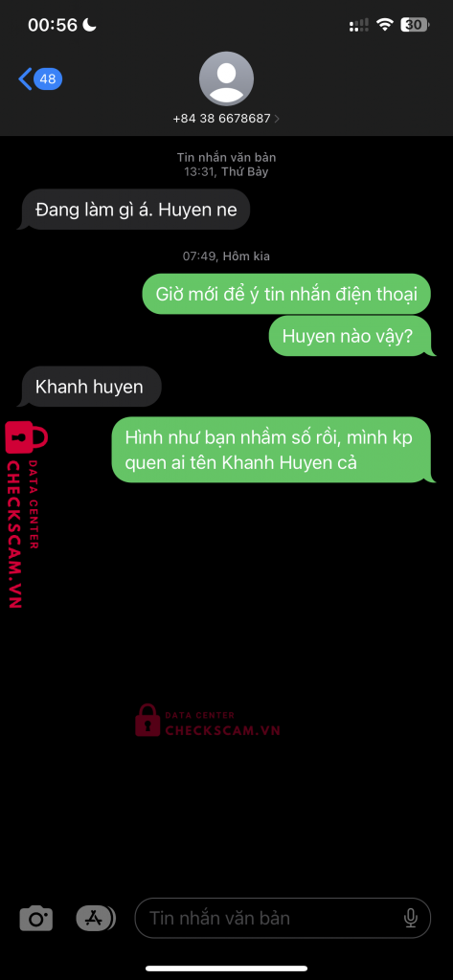Image resolution: width=453 pixels, height=980 pixels.
Task: Tap the "Huyen nào vậy?" sent bubble
Action: pyautogui.click(x=351, y=336)
